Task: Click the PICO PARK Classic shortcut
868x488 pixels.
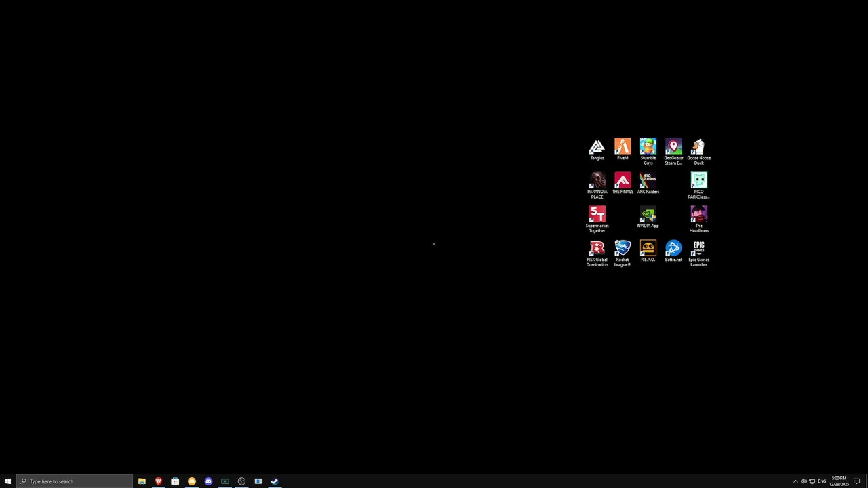Action: 699,186
